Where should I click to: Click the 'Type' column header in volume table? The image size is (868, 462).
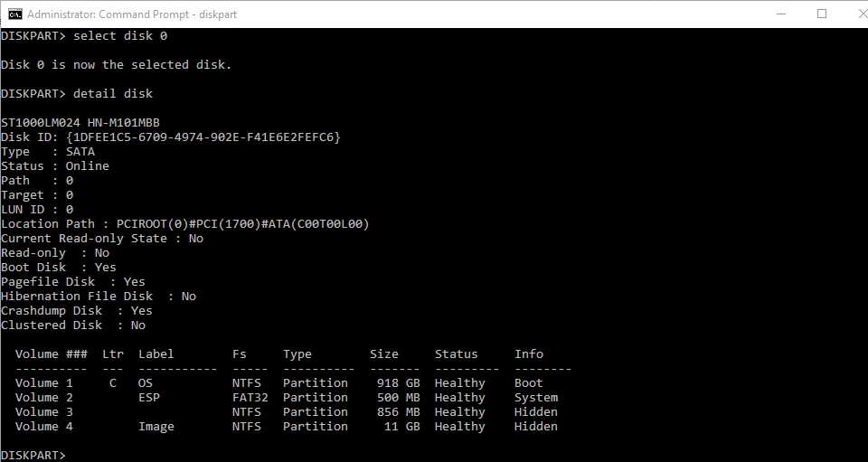point(297,354)
